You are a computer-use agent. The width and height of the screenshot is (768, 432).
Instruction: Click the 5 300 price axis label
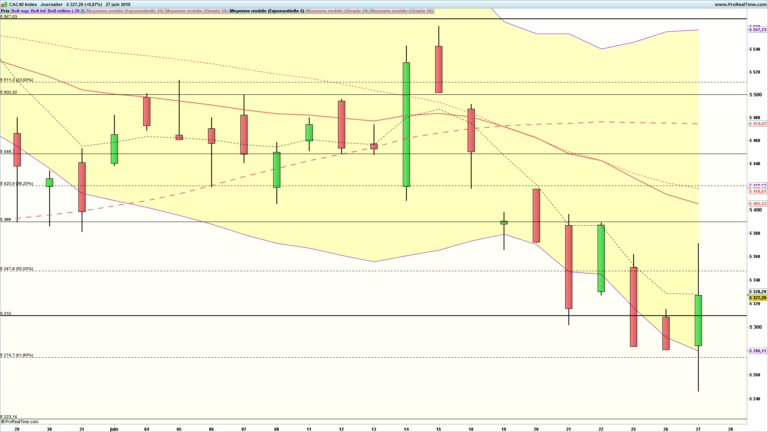[755, 327]
